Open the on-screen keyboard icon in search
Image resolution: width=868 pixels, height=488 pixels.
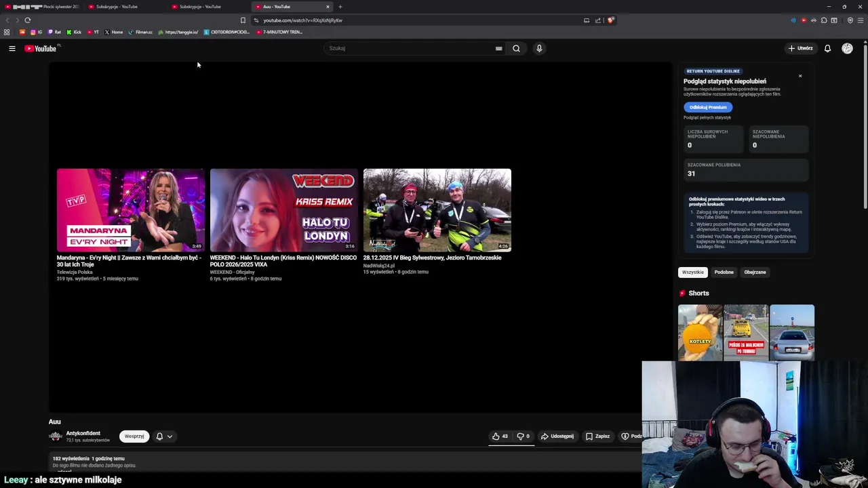click(498, 48)
